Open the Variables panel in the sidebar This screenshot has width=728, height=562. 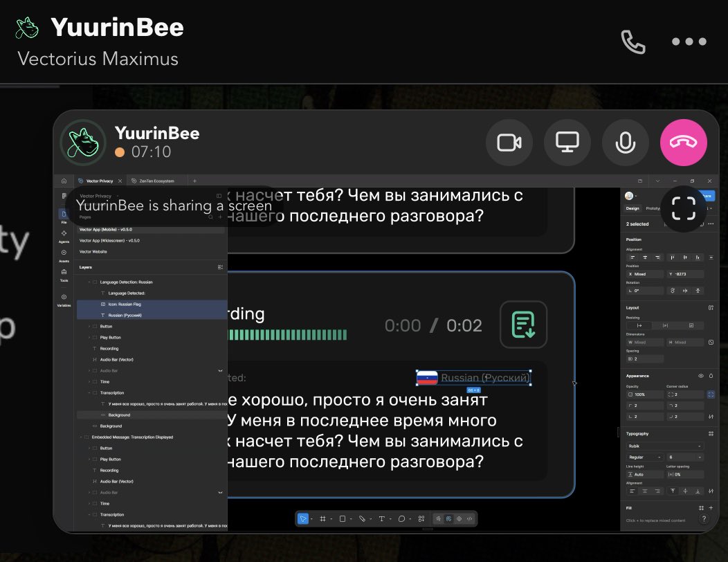[64, 300]
